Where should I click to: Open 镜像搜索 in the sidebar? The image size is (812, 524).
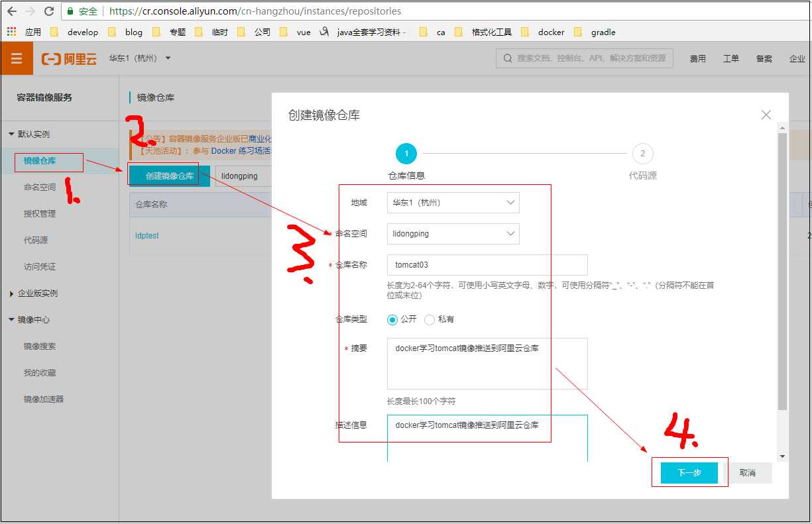coord(40,346)
